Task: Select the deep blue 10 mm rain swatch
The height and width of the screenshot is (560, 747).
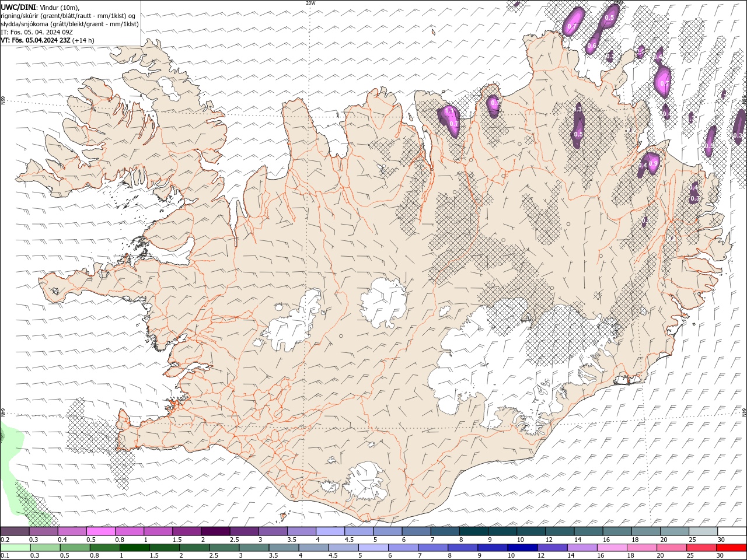Action: (x=522, y=548)
